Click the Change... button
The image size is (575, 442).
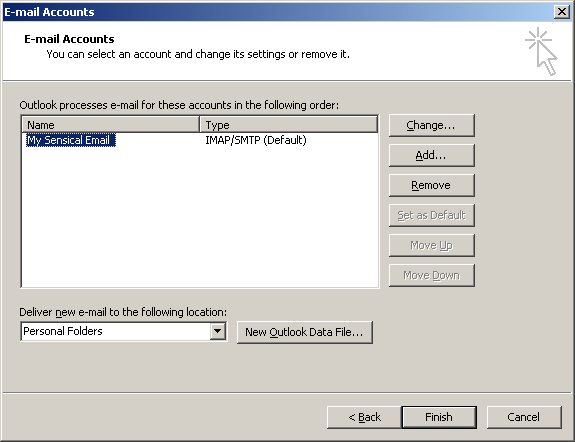tap(432, 125)
